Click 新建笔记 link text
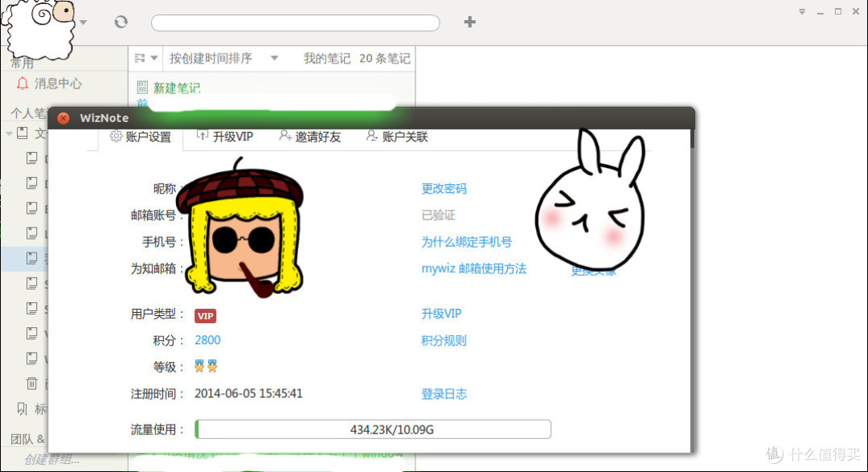 pos(177,88)
